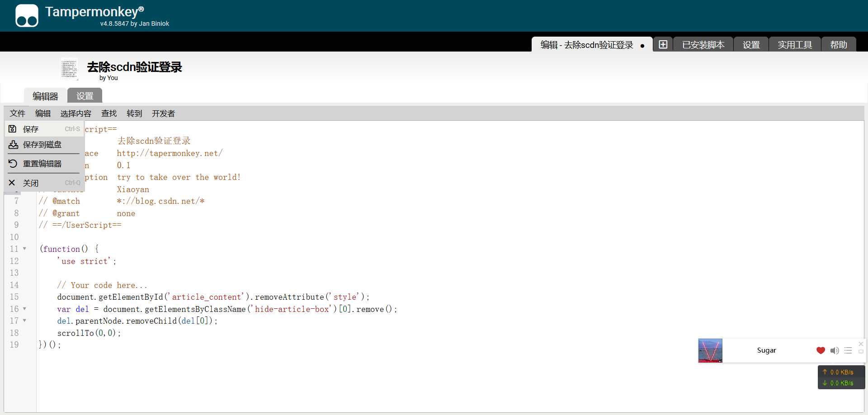Open the 已安装脚本 tab
868x415 pixels.
point(703,45)
